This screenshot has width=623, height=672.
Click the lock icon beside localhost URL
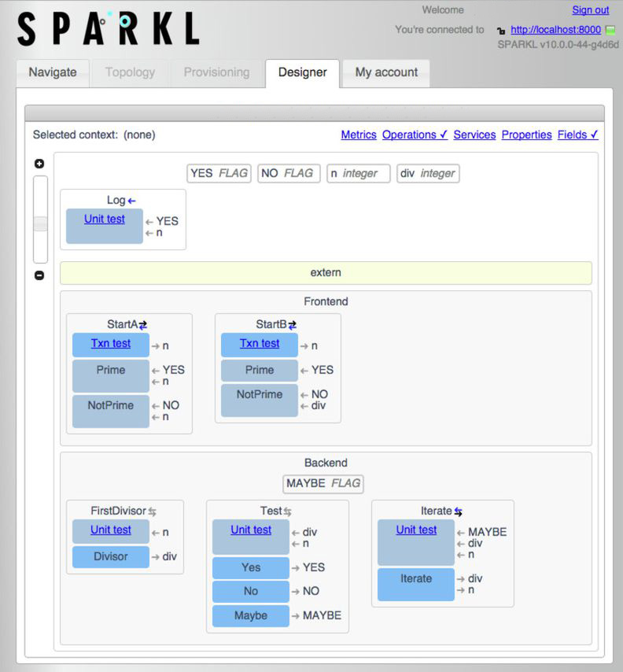501,31
